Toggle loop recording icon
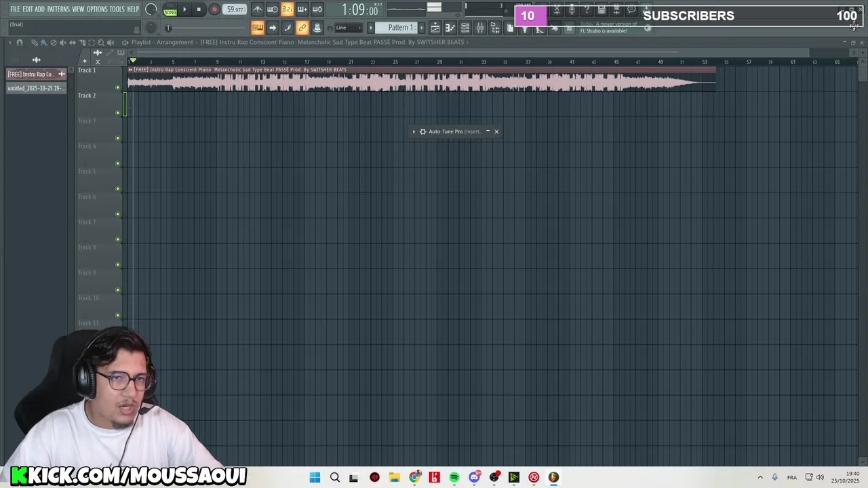 [317, 9]
